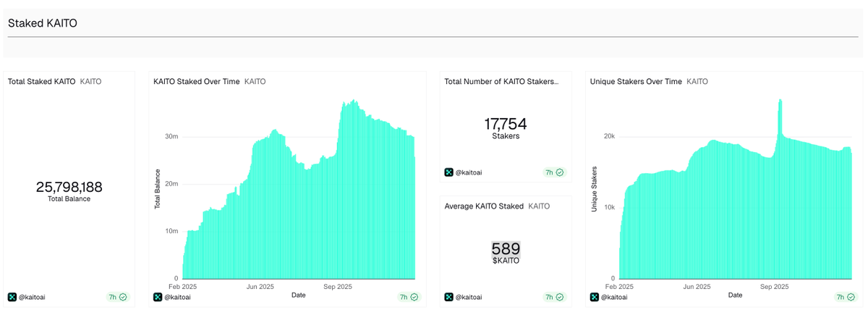
Task: Open the KAITO Staked Over Time chart title
Action: [x=196, y=82]
